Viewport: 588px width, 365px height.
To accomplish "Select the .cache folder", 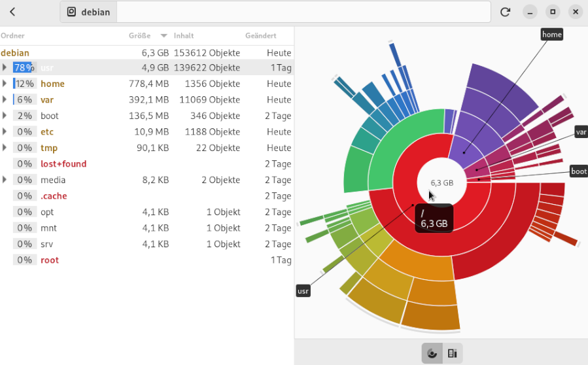I will coord(54,196).
